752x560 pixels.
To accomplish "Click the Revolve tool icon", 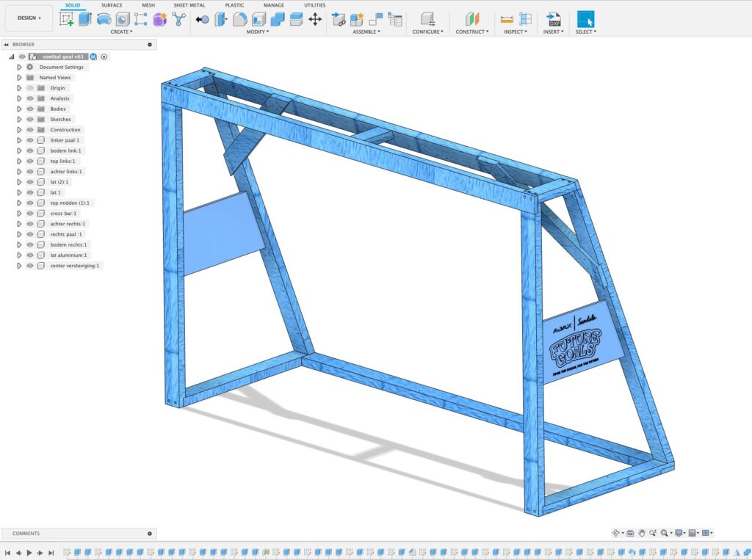I will click(x=104, y=19).
